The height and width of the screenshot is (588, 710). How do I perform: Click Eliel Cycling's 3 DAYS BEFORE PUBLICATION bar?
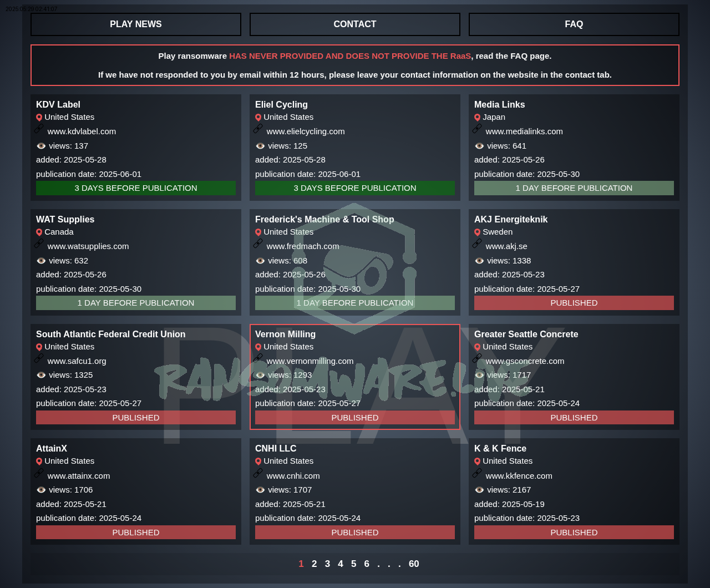tap(355, 188)
